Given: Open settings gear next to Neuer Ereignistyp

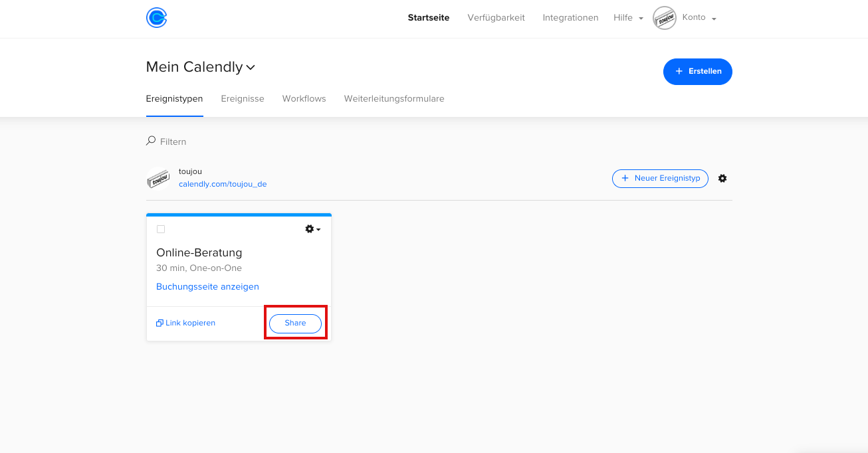Looking at the screenshot, I should [722, 179].
